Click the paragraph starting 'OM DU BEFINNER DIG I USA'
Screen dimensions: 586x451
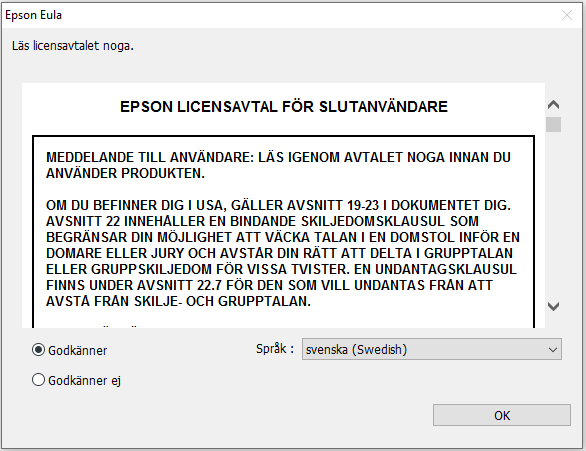[283, 253]
